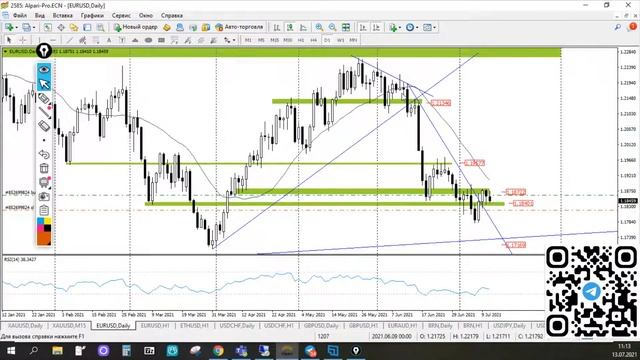Pick the cyan color swatch

click(x=40, y=221)
